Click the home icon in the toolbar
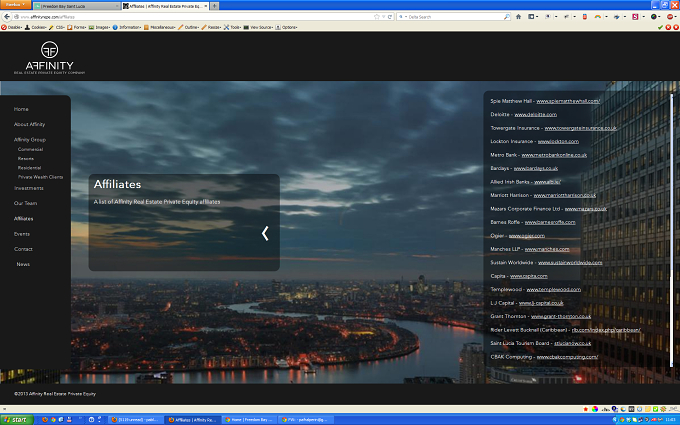This screenshot has height=425, width=680. point(518,16)
